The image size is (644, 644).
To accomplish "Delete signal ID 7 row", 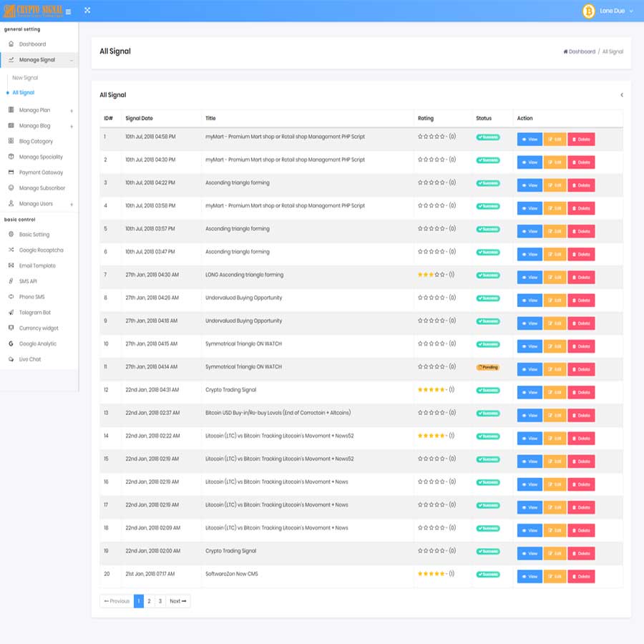I will coord(581,278).
